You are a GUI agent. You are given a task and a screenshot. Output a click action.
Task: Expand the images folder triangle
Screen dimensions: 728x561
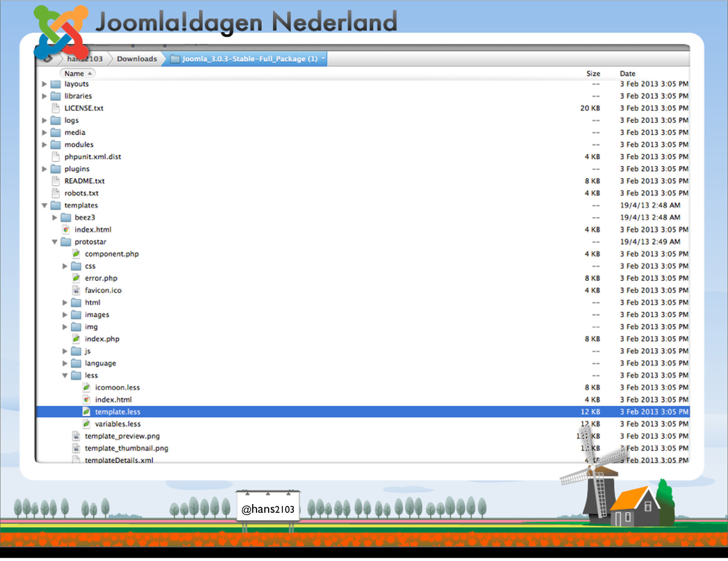pyautogui.click(x=65, y=315)
